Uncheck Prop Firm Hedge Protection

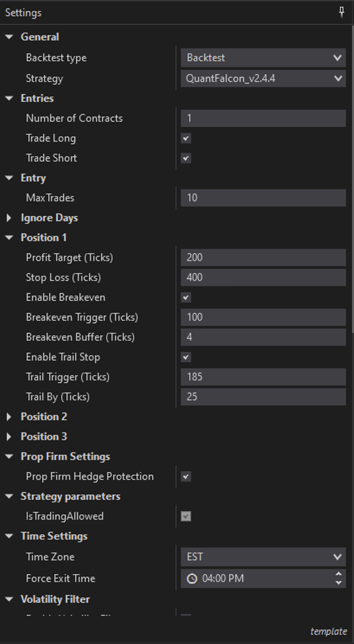[186, 477]
